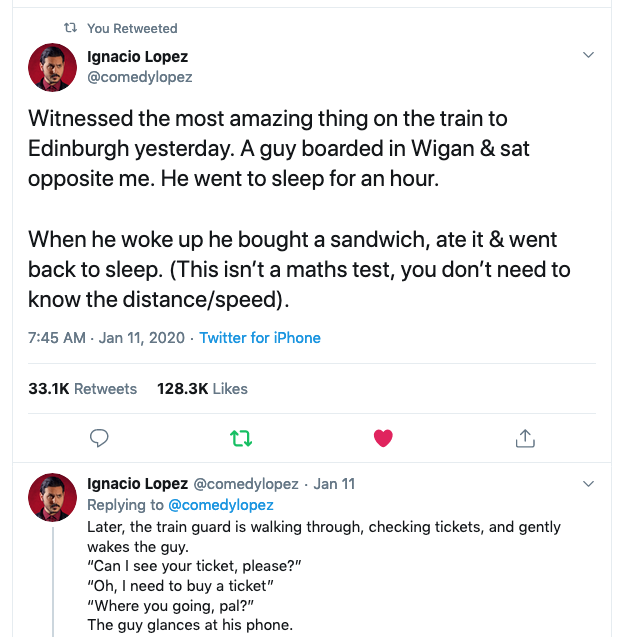Expand the reply tweet options chevron
The height and width of the screenshot is (637, 626).
tap(588, 484)
